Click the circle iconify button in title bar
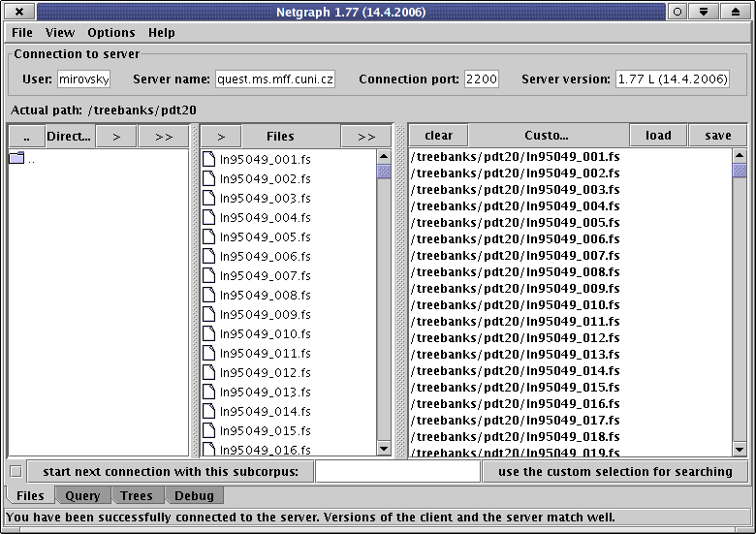 point(677,12)
